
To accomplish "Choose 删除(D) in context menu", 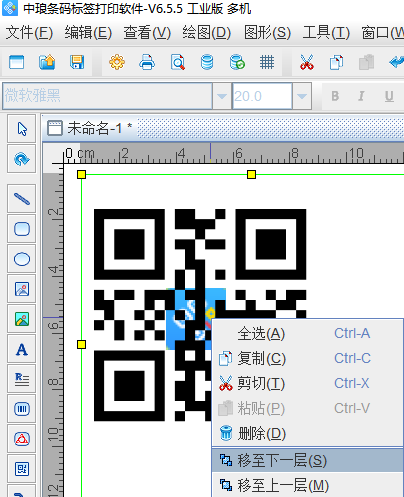I will [307, 433].
